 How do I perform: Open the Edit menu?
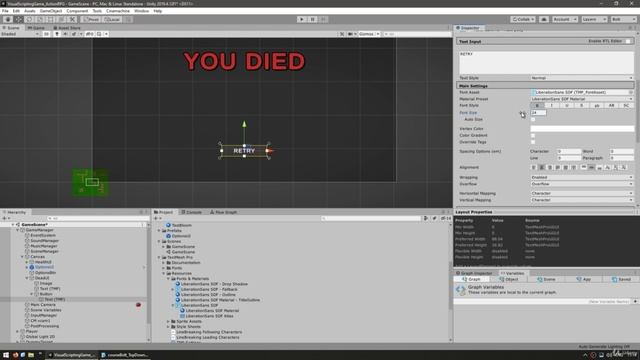pos(16,11)
